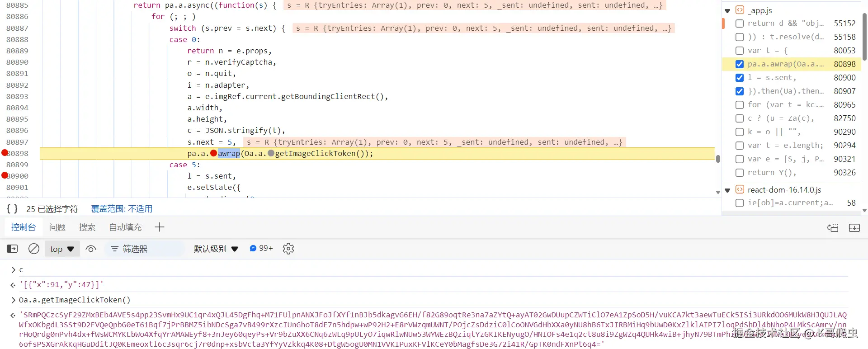
Task: Click the breakpoints panel scrollbar
Action: [x=864, y=36]
